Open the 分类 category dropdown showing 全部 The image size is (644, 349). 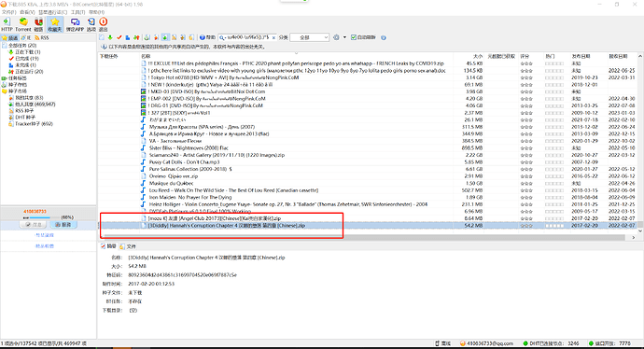click(309, 37)
